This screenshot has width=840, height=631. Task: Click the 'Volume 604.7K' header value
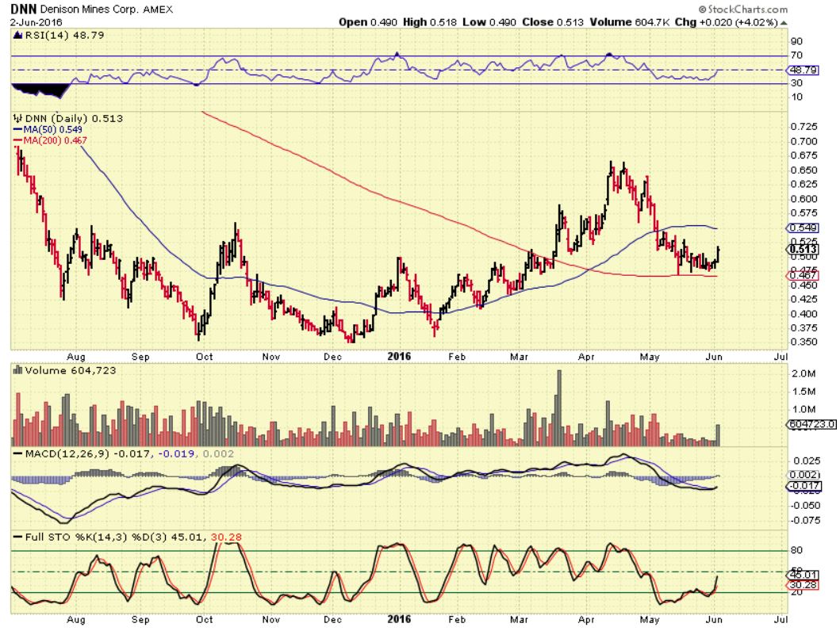[x=630, y=22]
